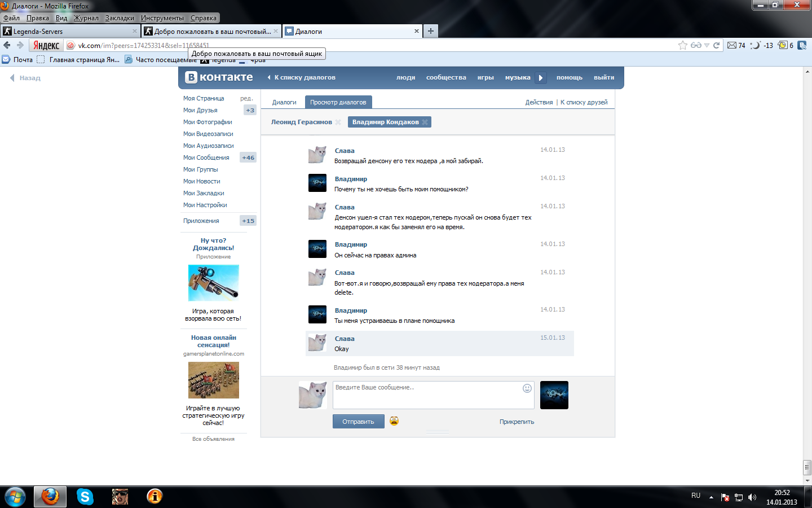Reload the page with the refresh arrow
The height and width of the screenshot is (508, 812).
pyautogui.click(x=717, y=45)
